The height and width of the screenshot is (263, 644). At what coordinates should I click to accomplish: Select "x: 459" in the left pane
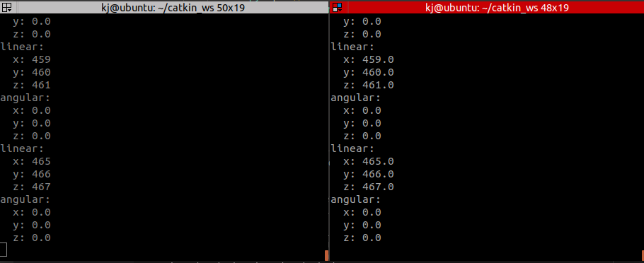coord(32,59)
